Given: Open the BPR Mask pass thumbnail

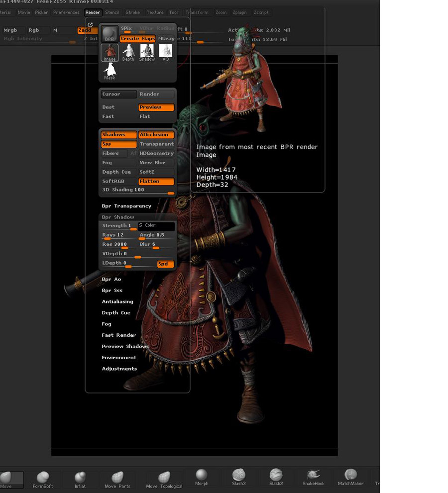Looking at the screenshot, I should pos(110,71).
